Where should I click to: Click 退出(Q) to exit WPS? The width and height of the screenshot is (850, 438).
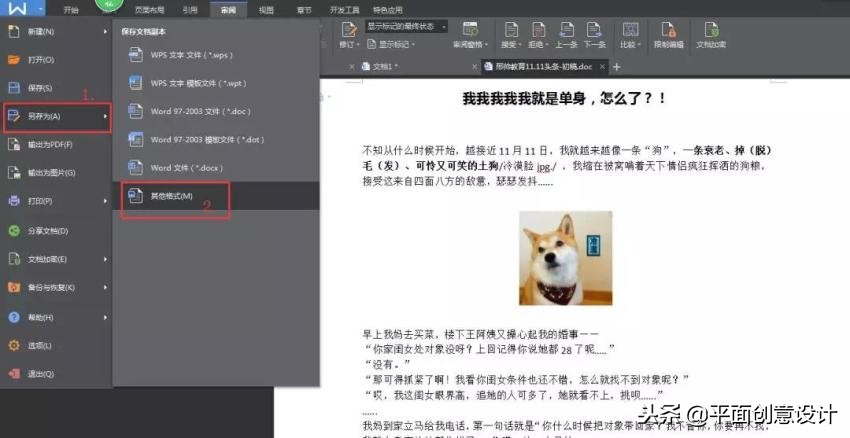tap(56, 373)
